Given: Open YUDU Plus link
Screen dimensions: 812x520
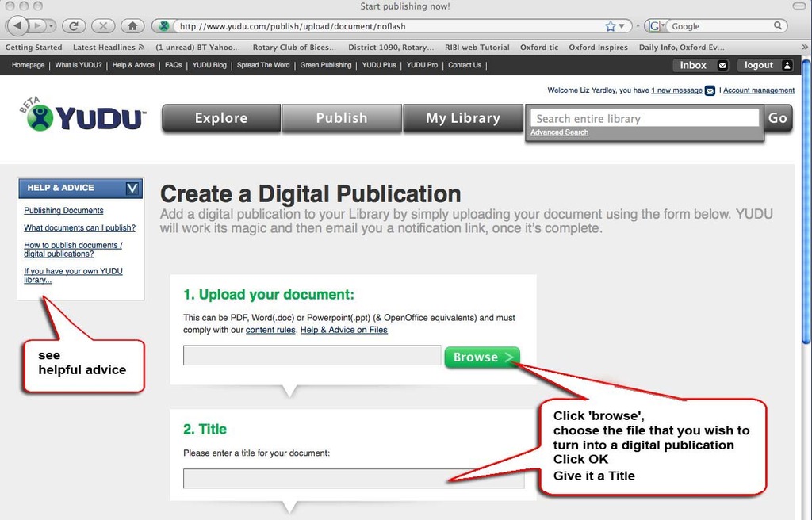Looking at the screenshot, I should pos(378,65).
